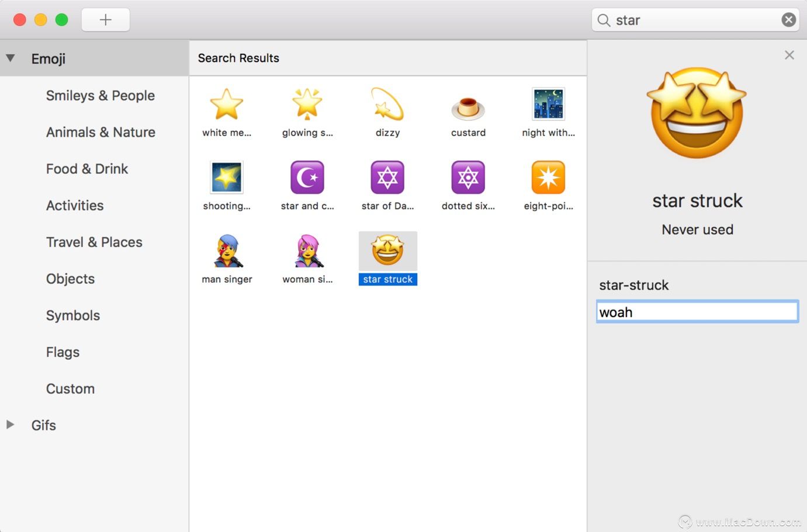Click the plus add button in toolbar
Viewport: 807px width, 532px height.
[x=106, y=20]
